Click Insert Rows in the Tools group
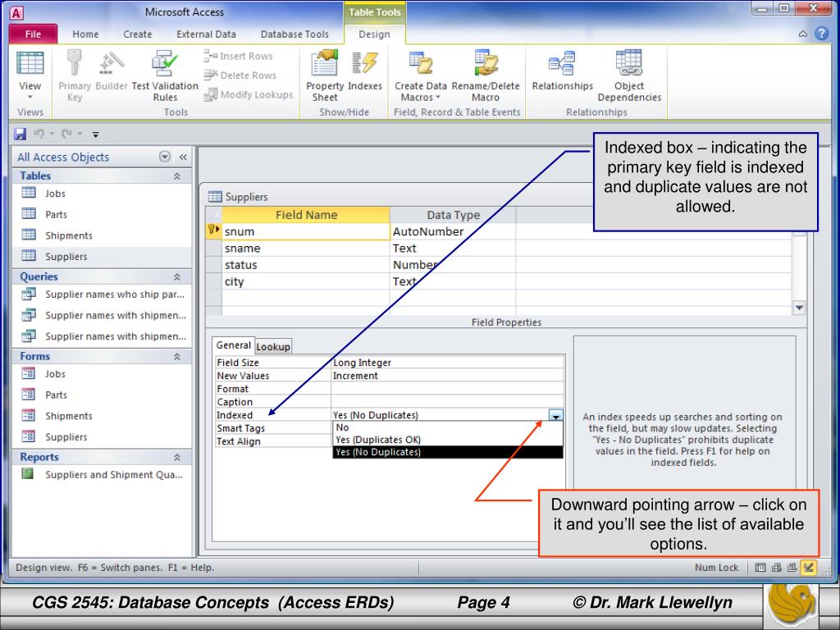The height and width of the screenshot is (630, 840). [x=239, y=56]
